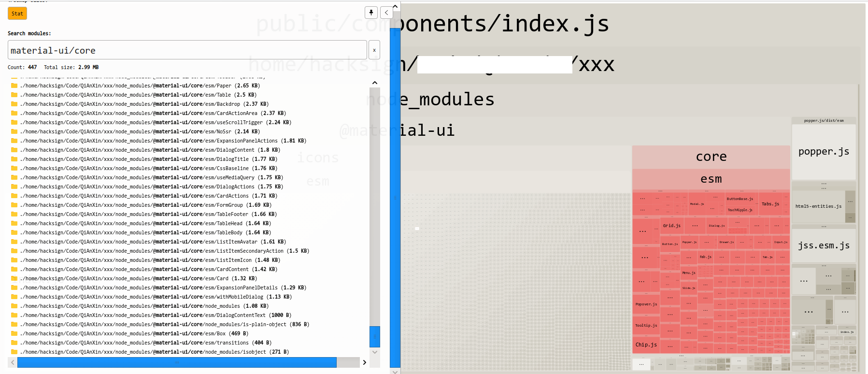
Task: Click the module list scroll down arrow
Action: coord(375,352)
